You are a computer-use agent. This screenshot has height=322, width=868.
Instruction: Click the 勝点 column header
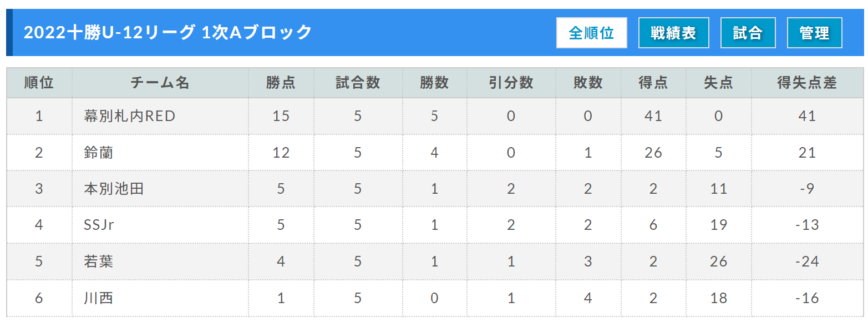point(281,83)
